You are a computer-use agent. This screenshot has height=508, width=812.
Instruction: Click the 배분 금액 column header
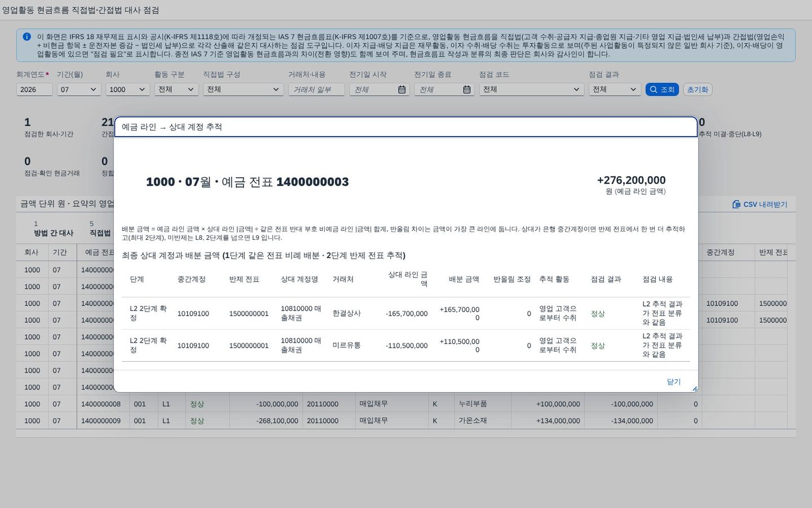point(464,279)
